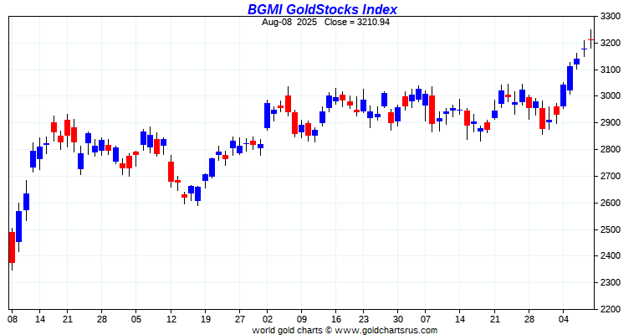Click the www.goldchartsrus.com footer credit
Screen dimensions: 644x335
386,330
